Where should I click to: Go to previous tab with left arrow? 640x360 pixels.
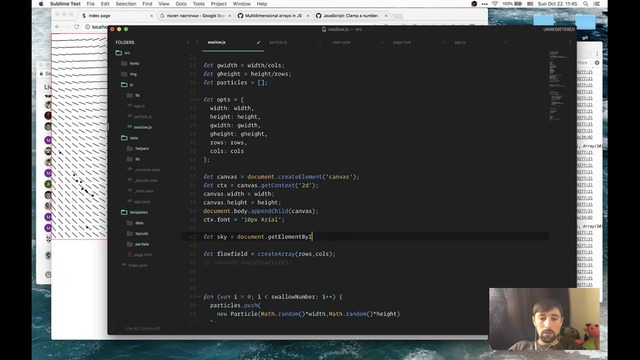(188, 42)
